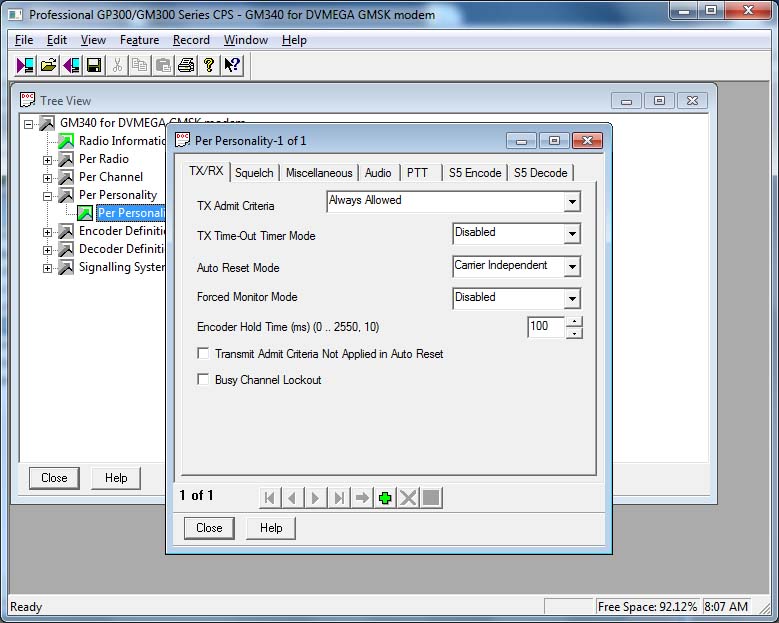Screen dimensions: 779x623
Task: Decrease Encoder Hold Time with down spinner
Action: (x=574, y=333)
